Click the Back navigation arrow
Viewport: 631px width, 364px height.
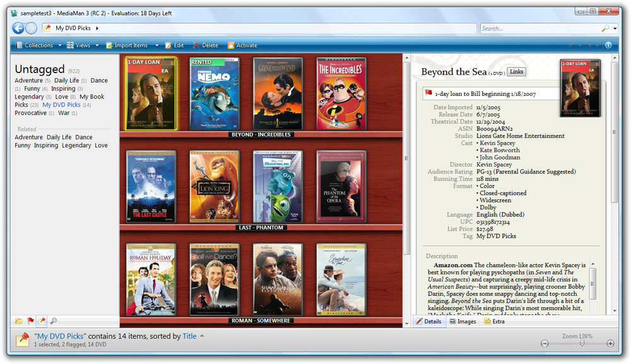(x=18, y=28)
